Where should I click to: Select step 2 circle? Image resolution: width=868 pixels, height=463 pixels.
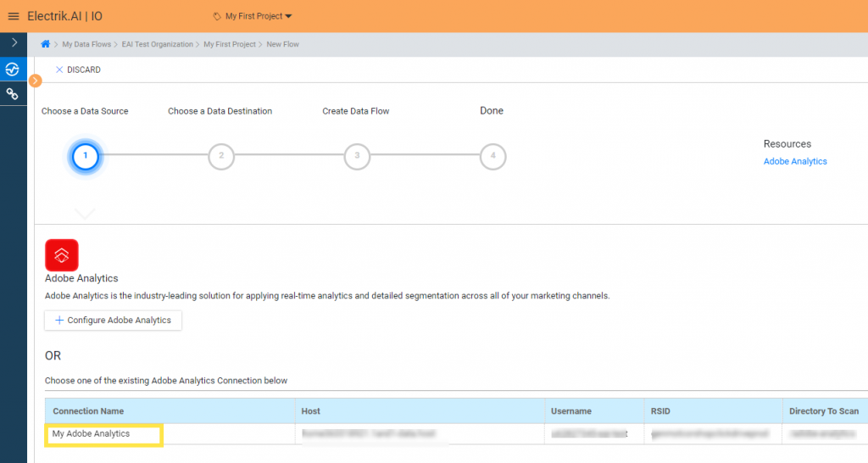coord(221,156)
